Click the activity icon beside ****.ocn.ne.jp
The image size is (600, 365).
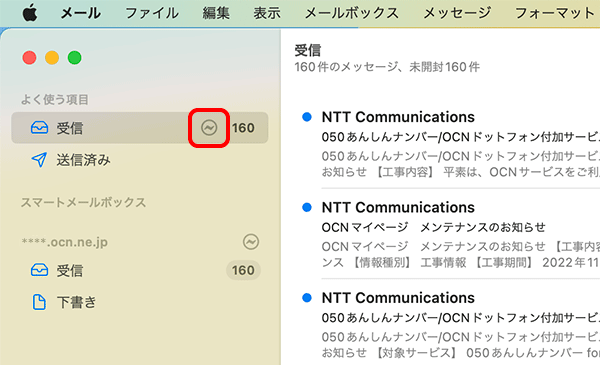[x=251, y=242]
